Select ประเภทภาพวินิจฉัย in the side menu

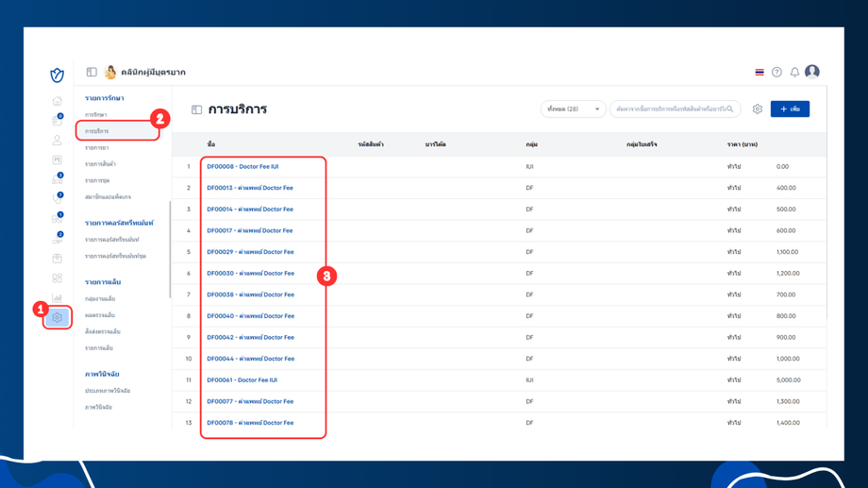108,391
